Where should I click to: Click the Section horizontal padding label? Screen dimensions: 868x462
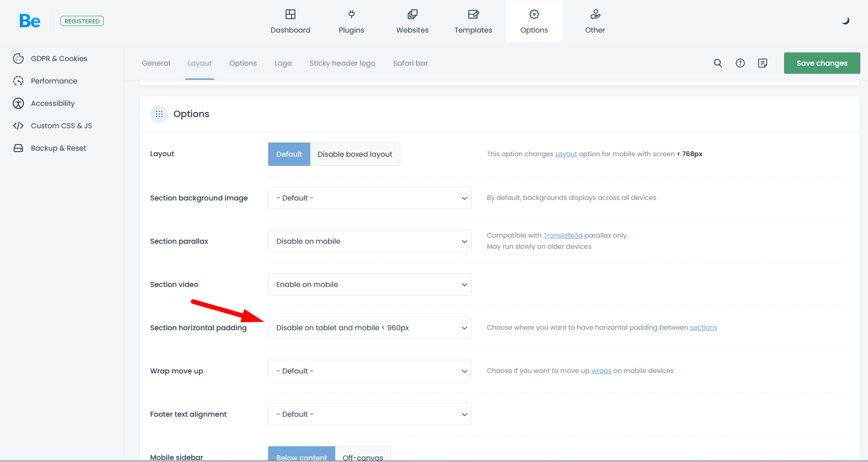pos(198,328)
